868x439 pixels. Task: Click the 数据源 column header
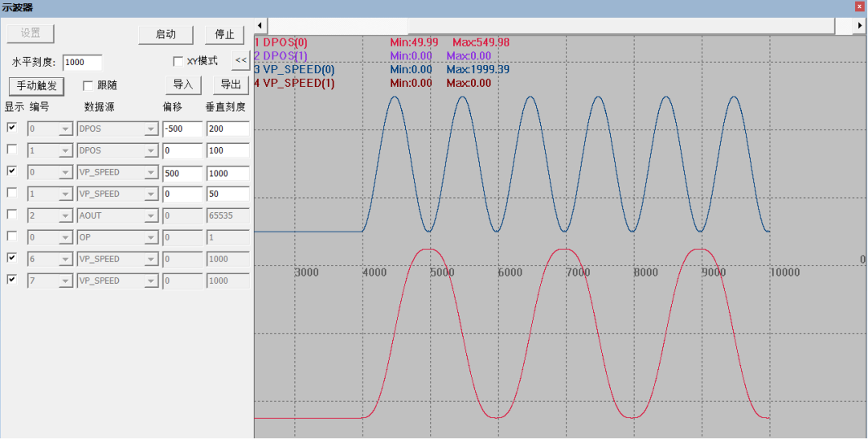coord(99,108)
